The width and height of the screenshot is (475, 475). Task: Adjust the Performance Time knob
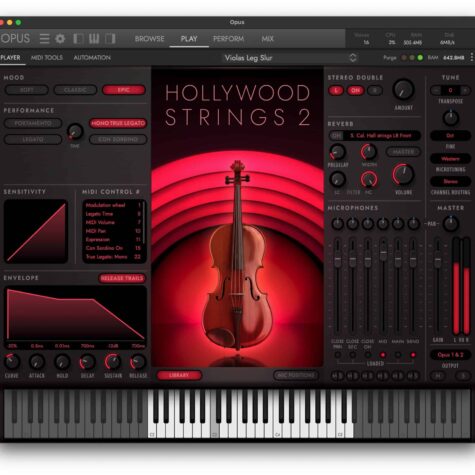pyautogui.click(x=75, y=131)
